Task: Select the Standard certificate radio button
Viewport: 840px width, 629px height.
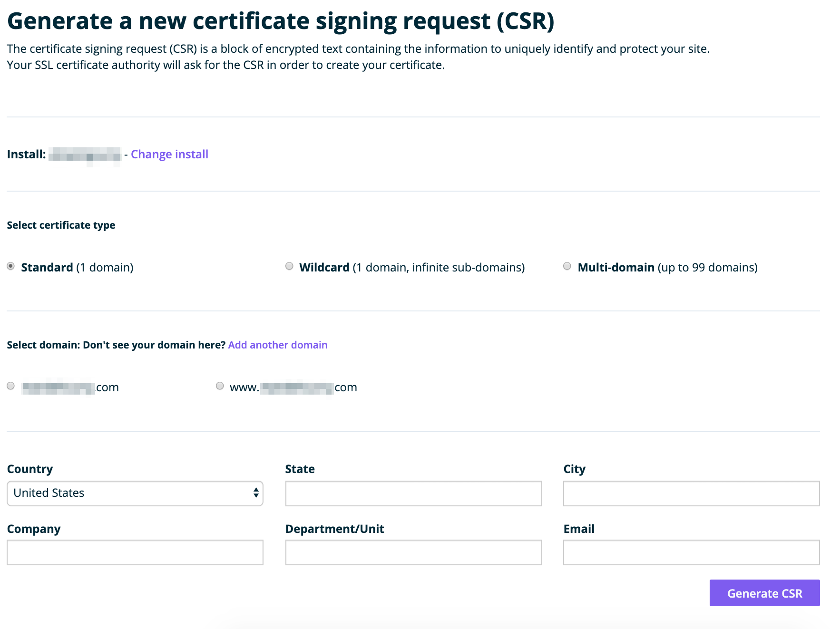Action: tap(10, 266)
